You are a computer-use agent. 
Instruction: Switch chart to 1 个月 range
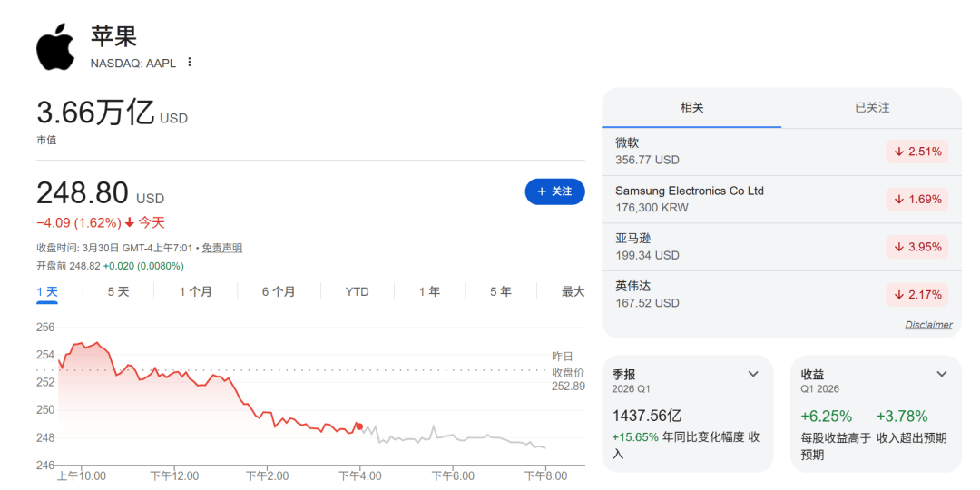(195, 291)
